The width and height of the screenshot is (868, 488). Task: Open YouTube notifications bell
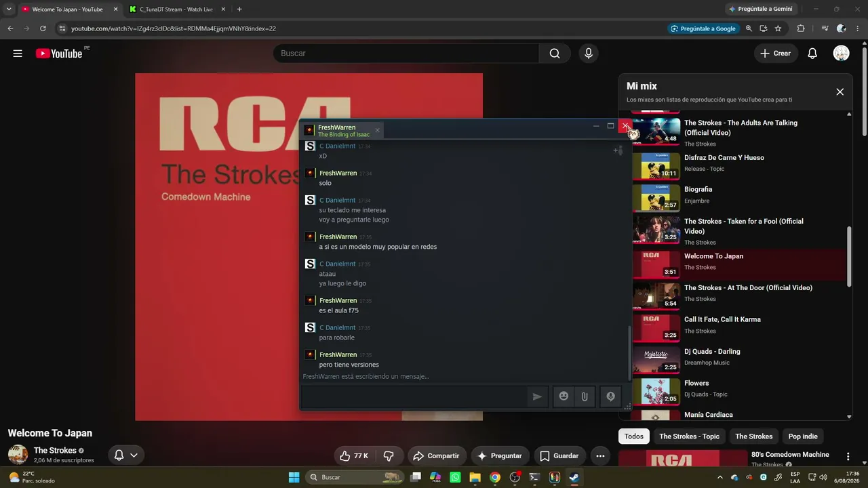812,54
